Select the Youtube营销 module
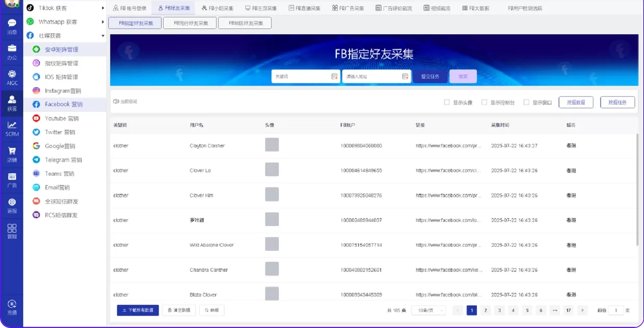This screenshot has height=328, width=644. [x=62, y=118]
